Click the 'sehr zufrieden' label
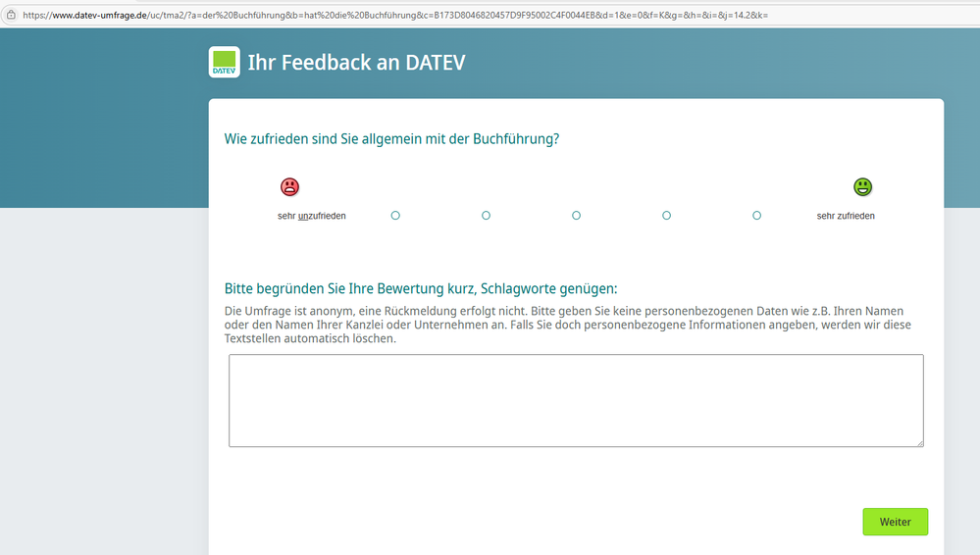Screen dimensions: 980x555 point(846,217)
